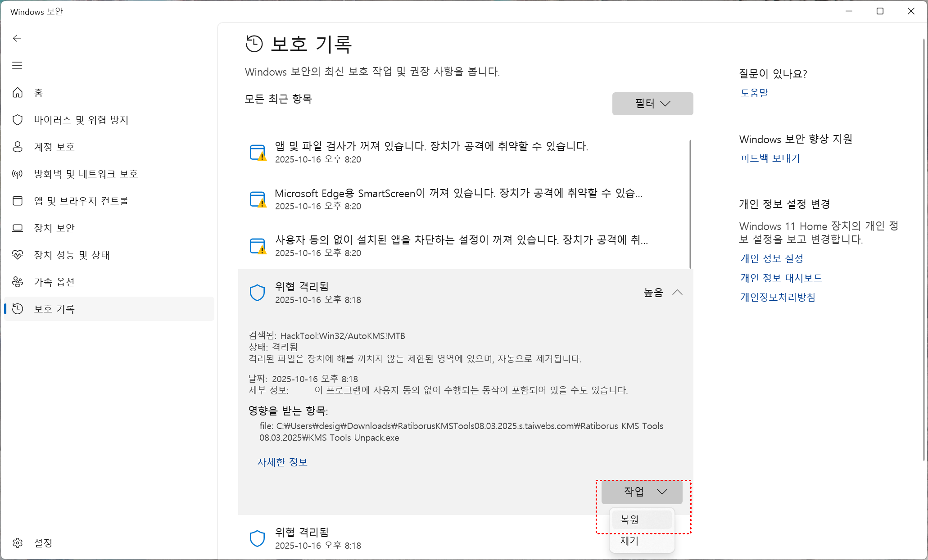
Task: Open the 가족 옵션 family icon
Action: 18,282
